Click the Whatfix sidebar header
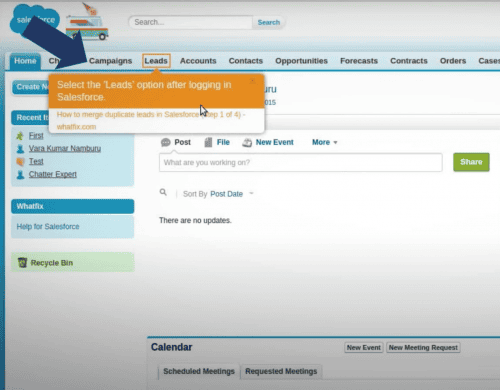The width and height of the screenshot is (500, 390). (73, 206)
